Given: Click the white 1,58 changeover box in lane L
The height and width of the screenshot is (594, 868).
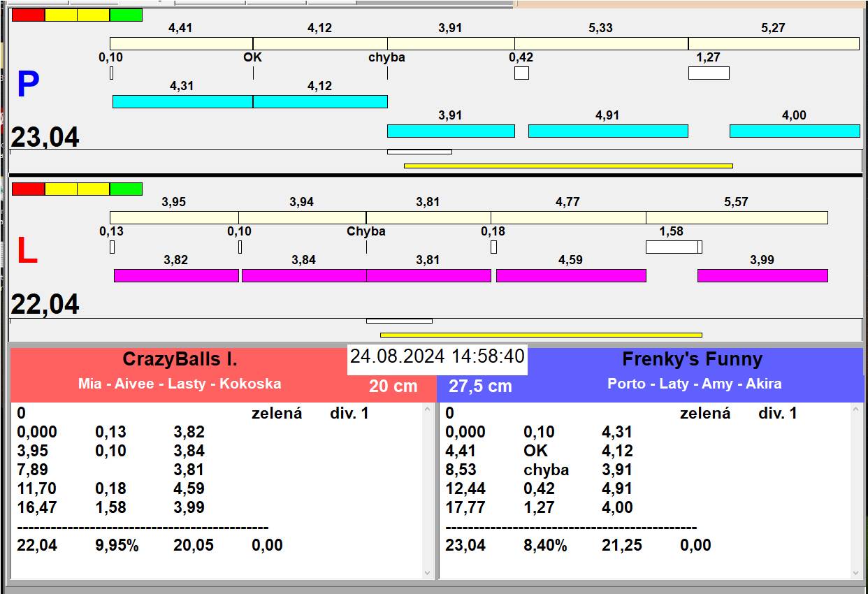Looking at the screenshot, I should pyautogui.click(x=672, y=247).
